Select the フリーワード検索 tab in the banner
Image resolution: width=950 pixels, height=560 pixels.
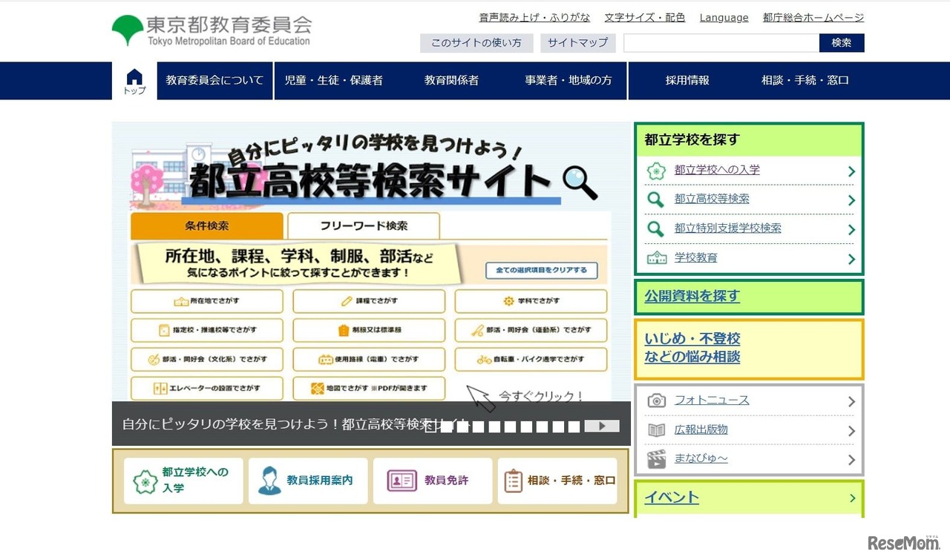pyautogui.click(x=364, y=226)
